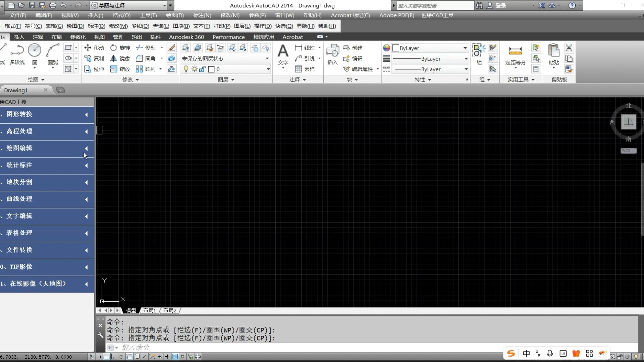Click the Mirror (镜像) tool

pos(120,58)
